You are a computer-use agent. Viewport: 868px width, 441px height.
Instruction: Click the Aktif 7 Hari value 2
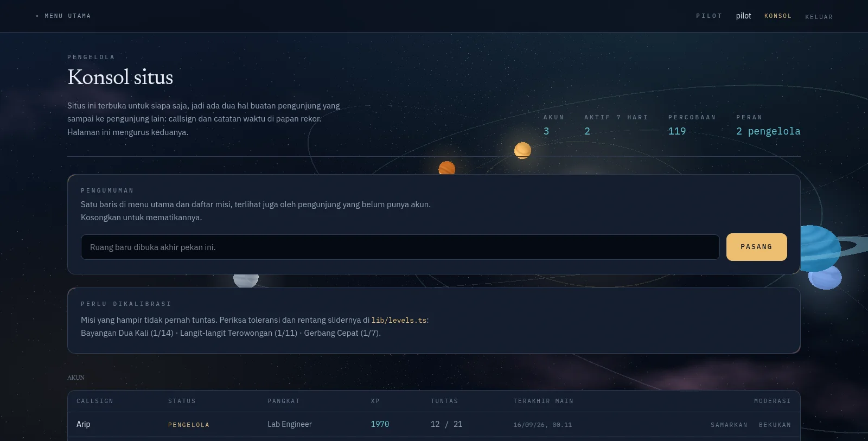click(x=587, y=131)
